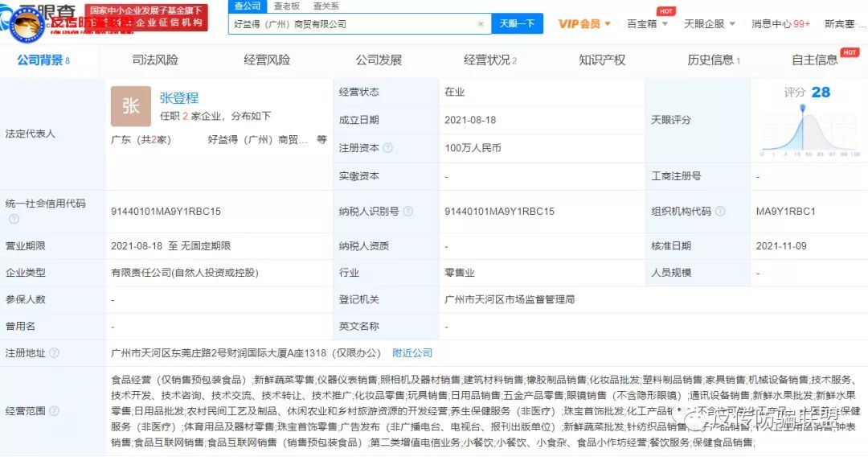The height and width of the screenshot is (457, 868).
Task: Switch to the 历史信息 tab
Action: (714, 60)
